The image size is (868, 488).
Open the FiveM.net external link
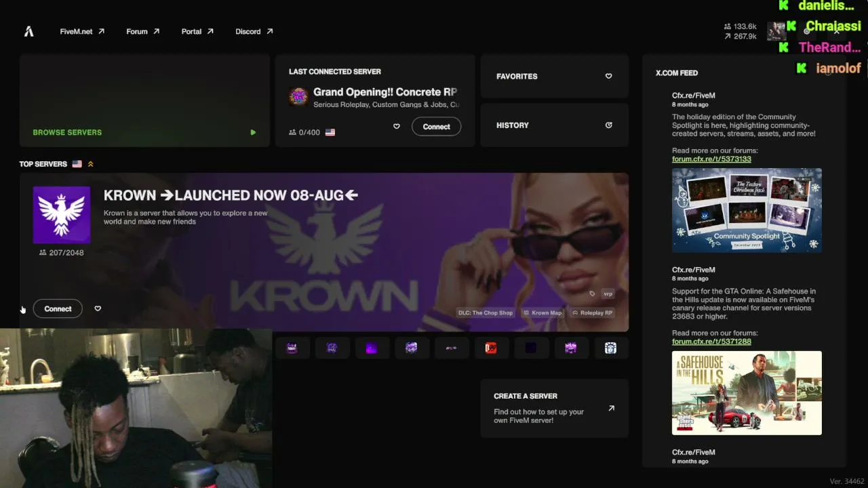[x=82, y=31]
